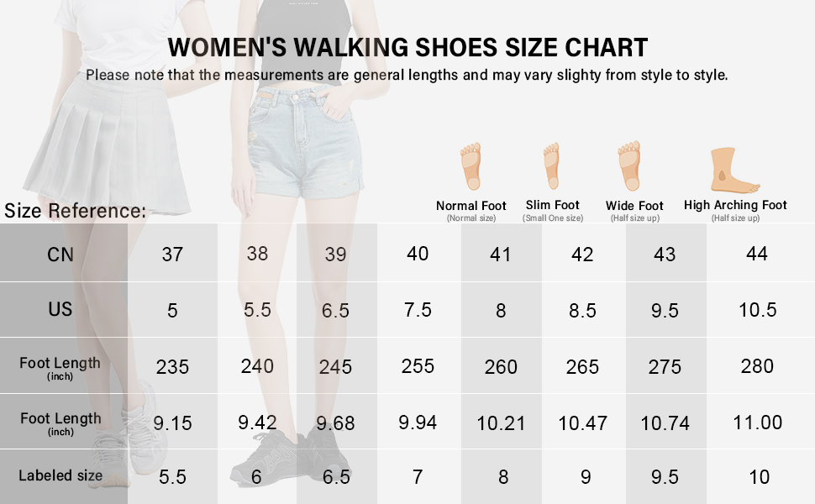Screen dimensions: 815x504
Task: Click CN size 37 cell
Action: tap(172, 254)
